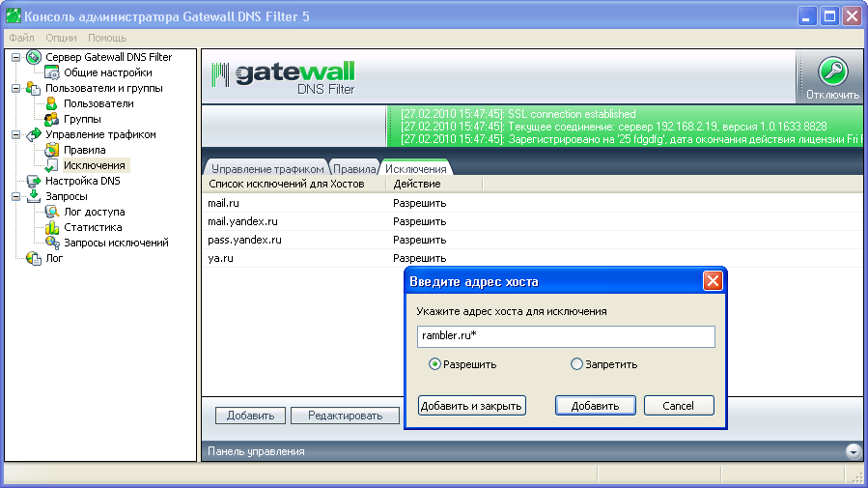Click the Отключить key icon

point(832,72)
